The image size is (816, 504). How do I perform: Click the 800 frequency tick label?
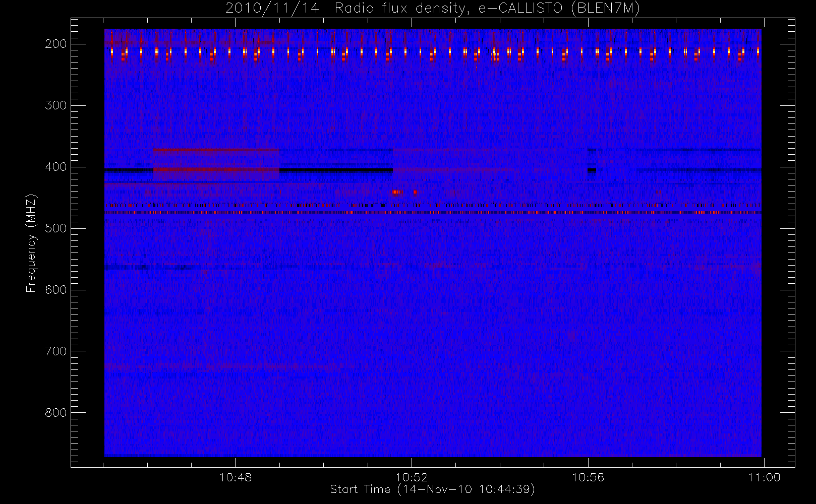click(x=55, y=413)
